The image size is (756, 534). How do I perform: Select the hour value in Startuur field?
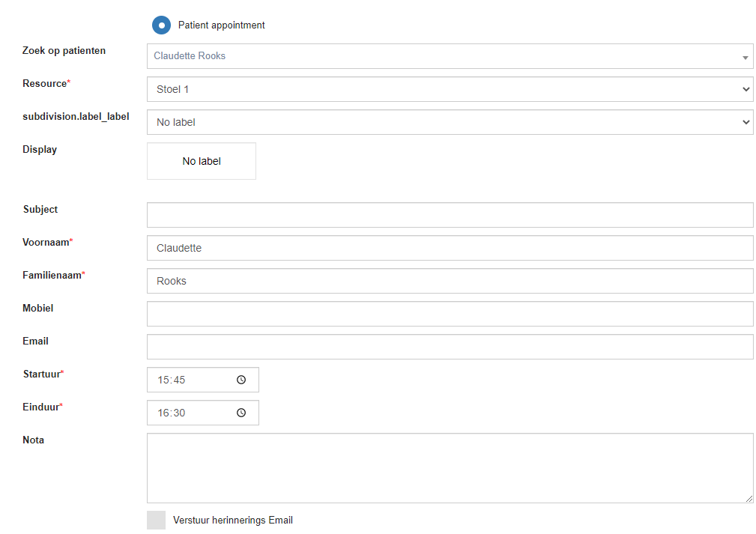pos(163,380)
